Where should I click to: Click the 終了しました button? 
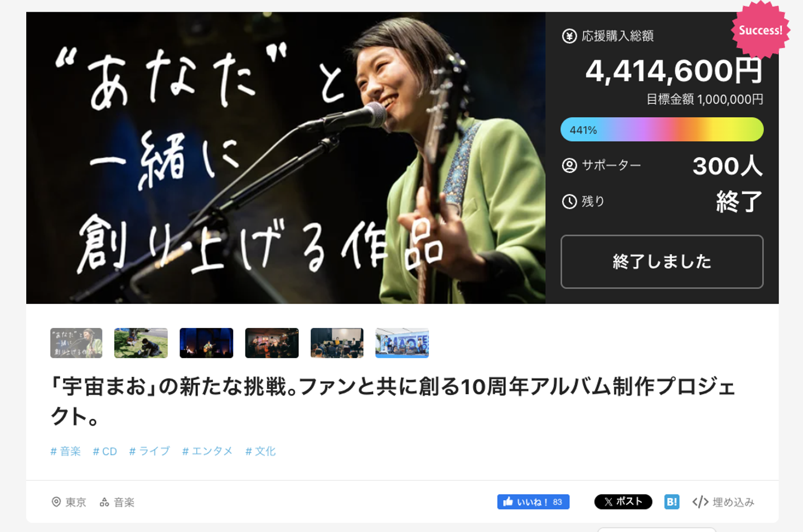662,262
